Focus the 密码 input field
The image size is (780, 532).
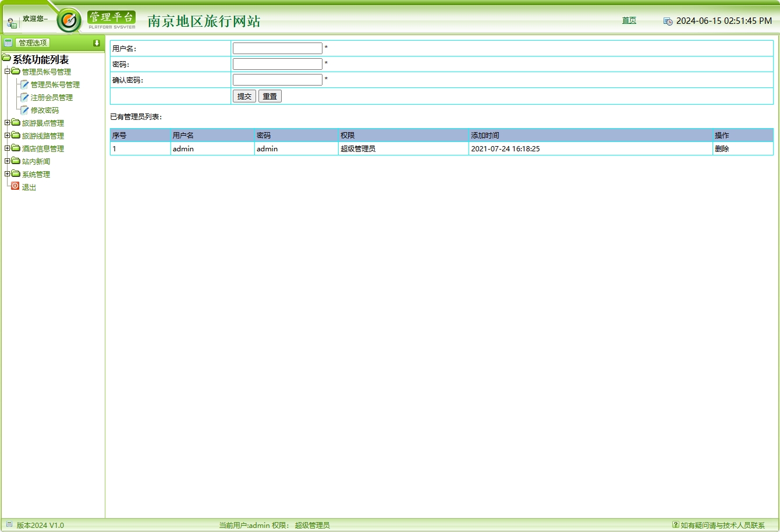click(x=278, y=64)
